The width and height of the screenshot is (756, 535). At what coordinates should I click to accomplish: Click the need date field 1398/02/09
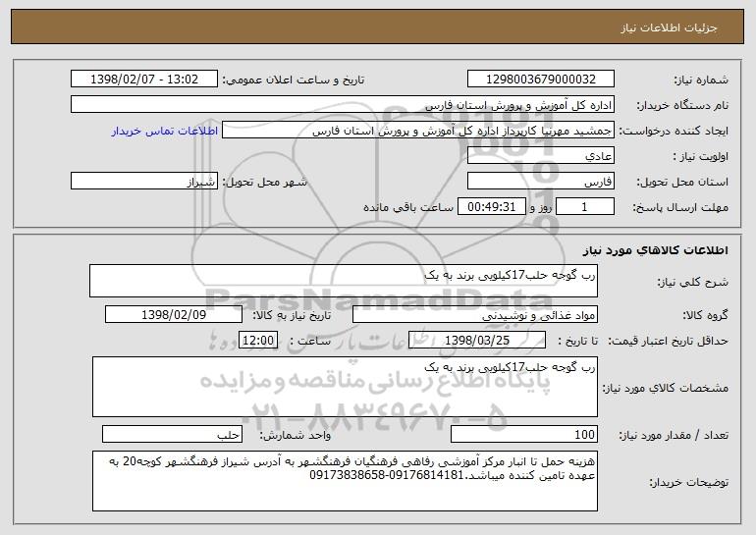tap(174, 315)
